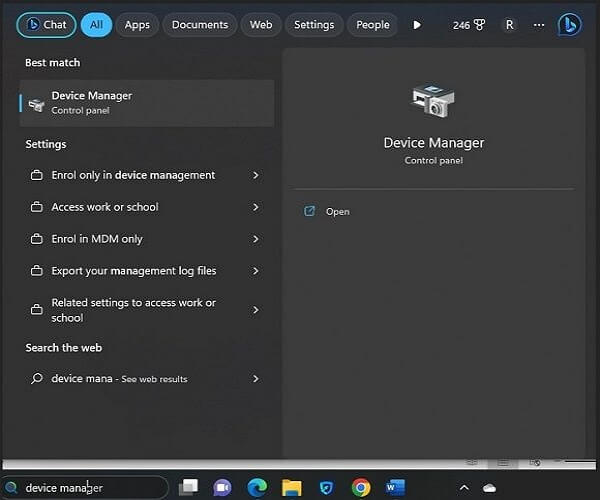
Task: Click the Device Manager icon in best match
Action: point(36,104)
